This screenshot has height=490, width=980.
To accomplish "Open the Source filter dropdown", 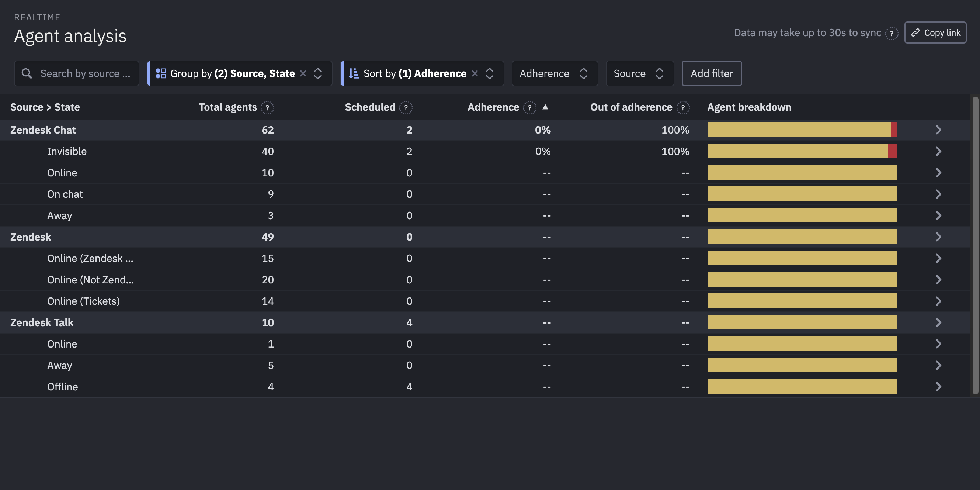I will coord(640,73).
